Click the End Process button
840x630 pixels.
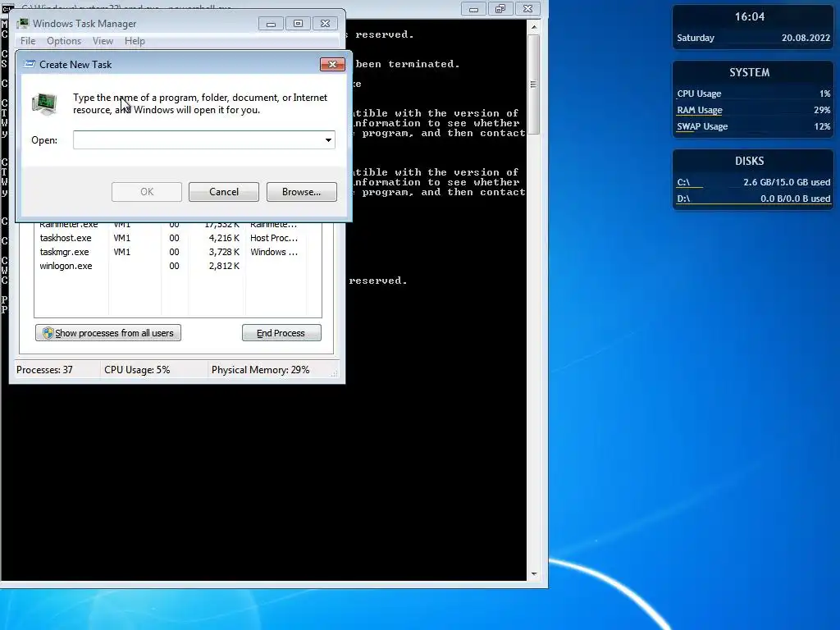pyautogui.click(x=281, y=333)
